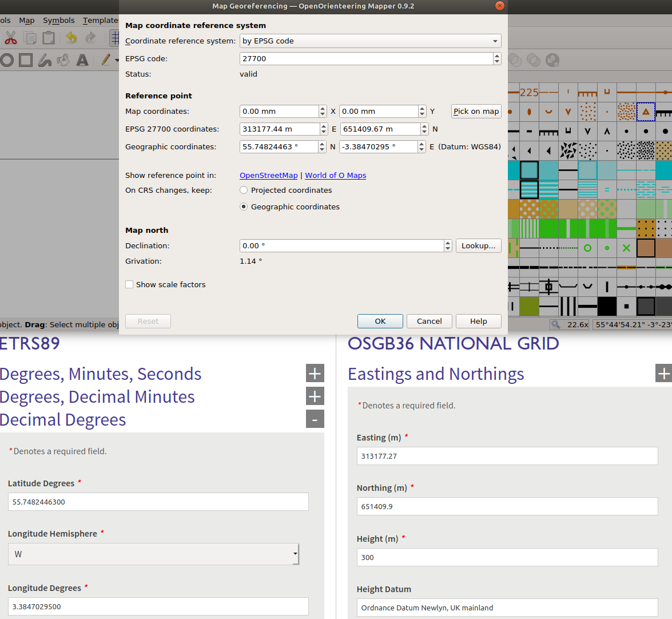Select the Projected coordinates radio button

(x=244, y=190)
